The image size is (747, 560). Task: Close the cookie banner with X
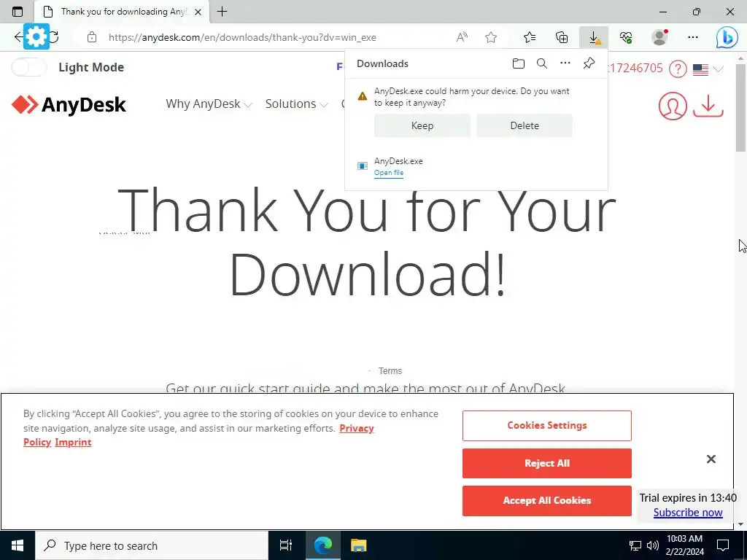point(711,459)
